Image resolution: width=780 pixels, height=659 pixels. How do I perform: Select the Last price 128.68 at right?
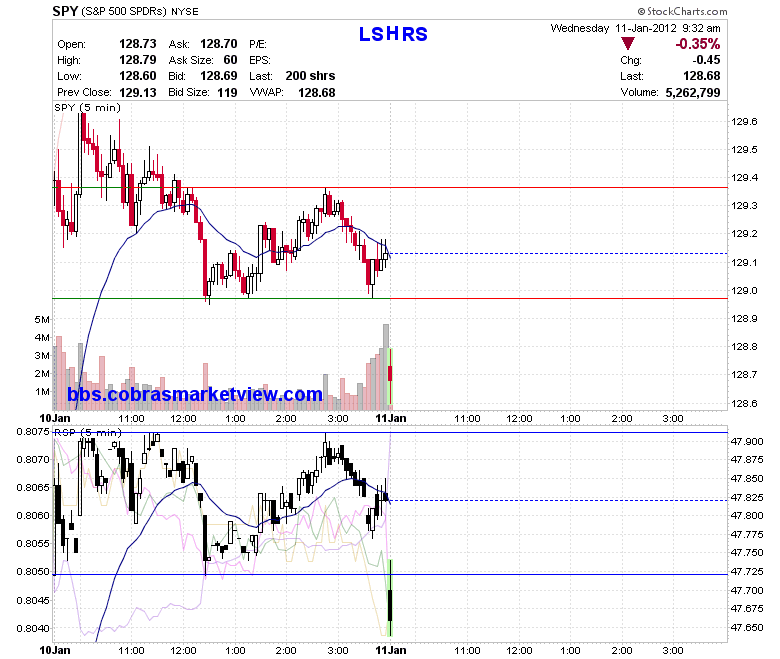702,76
